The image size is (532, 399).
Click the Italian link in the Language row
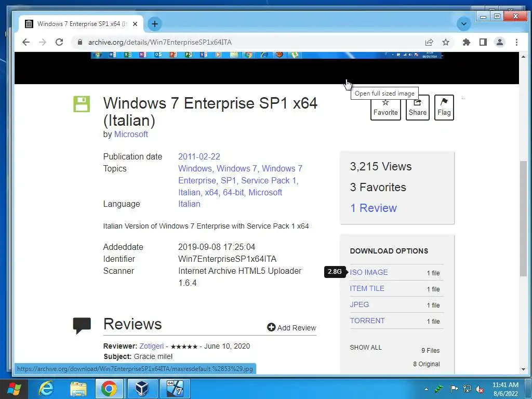(189, 204)
